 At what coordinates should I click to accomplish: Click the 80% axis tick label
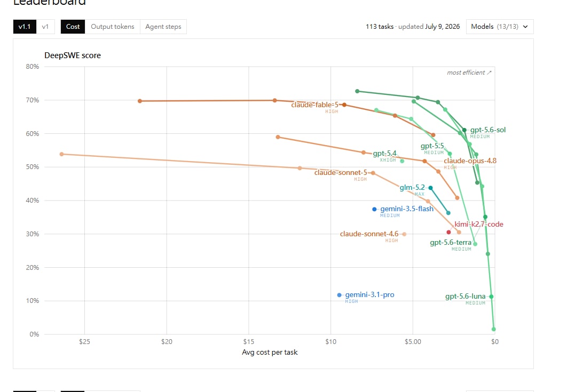(33, 67)
